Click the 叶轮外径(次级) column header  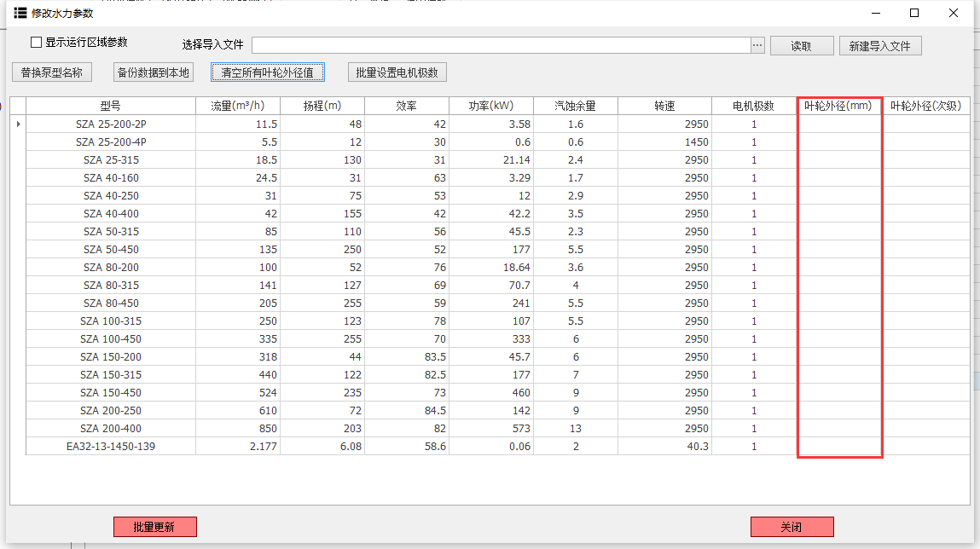click(x=925, y=107)
